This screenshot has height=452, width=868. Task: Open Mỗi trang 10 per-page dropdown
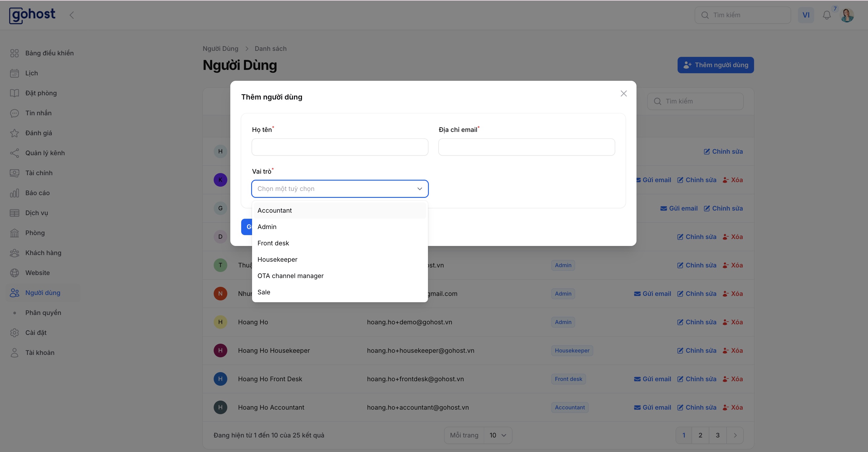coord(498,435)
